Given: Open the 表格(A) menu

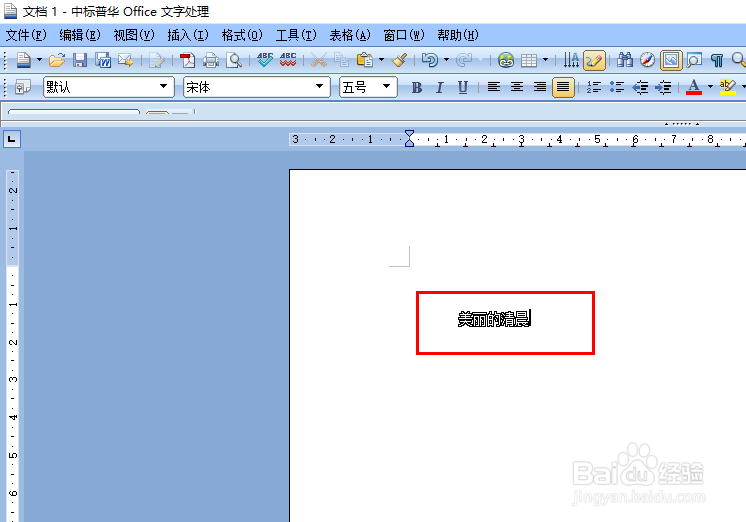Looking at the screenshot, I should 350,35.
